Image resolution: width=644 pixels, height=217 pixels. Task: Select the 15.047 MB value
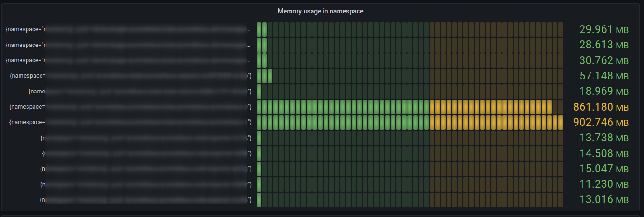click(604, 169)
